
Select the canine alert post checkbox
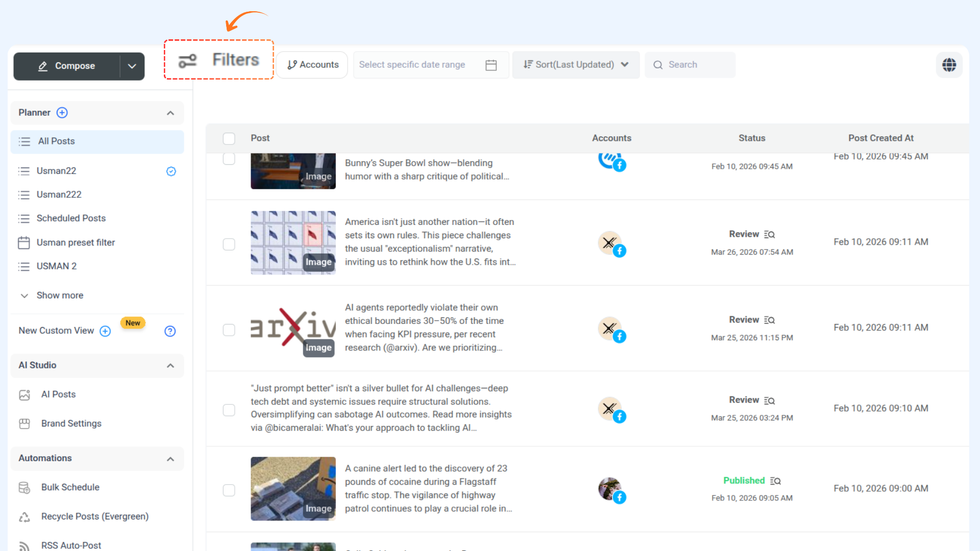[229, 490]
